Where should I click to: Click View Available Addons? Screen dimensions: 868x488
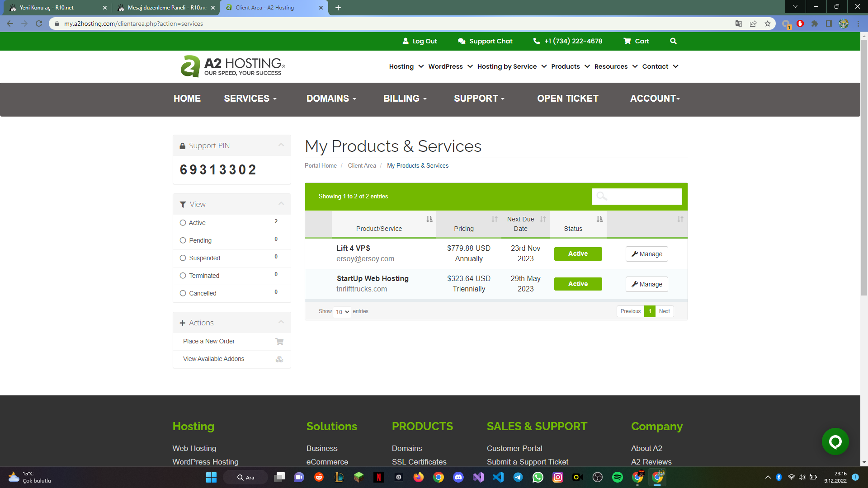tap(232, 359)
